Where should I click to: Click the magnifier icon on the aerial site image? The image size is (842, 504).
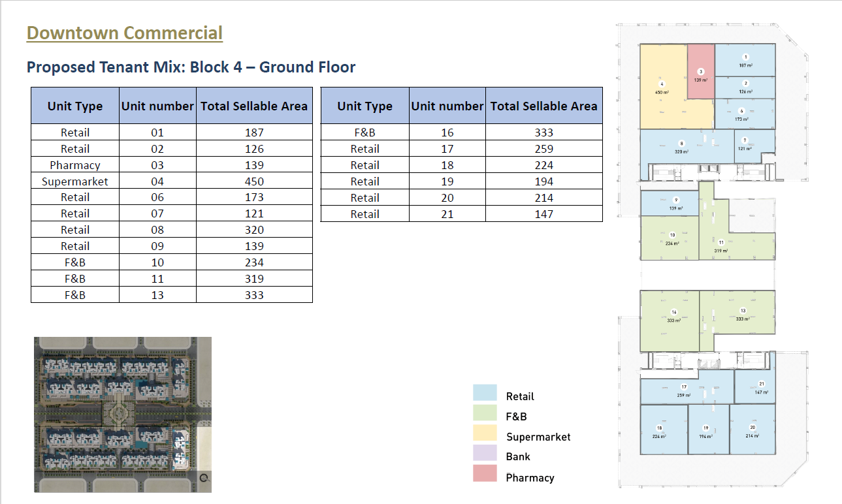pyautogui.click(x=204, y=478)
